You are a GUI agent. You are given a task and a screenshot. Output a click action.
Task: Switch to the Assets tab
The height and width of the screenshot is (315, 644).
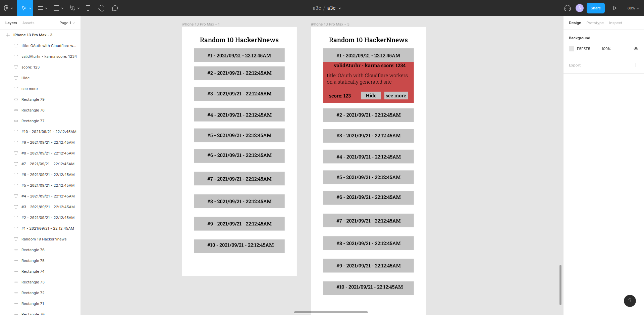pos(29,23)
